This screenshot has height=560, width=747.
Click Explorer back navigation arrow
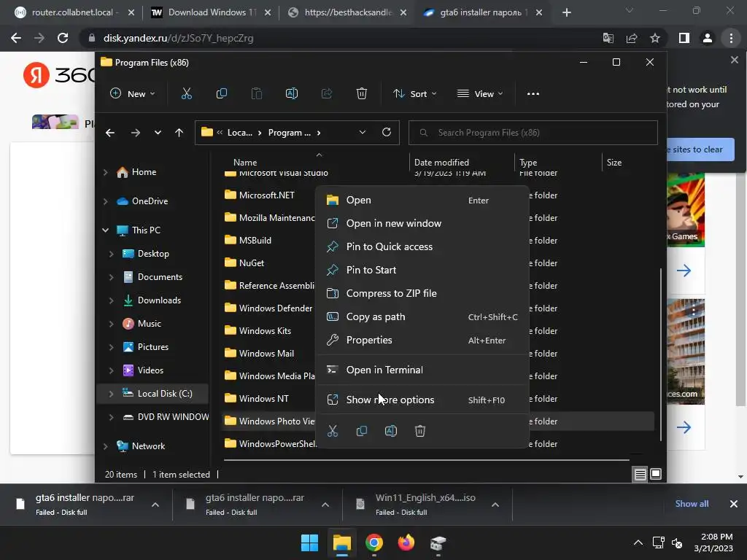tap(110, 133)
